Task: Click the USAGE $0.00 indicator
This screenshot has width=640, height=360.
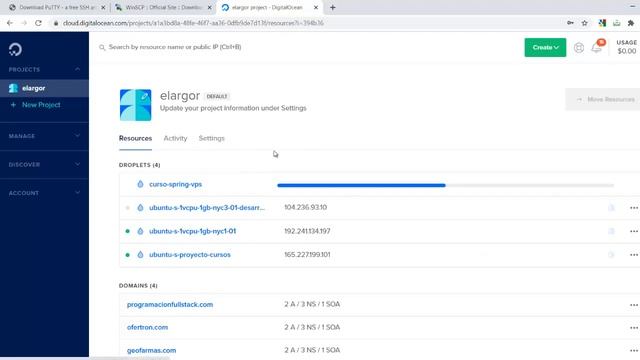Action: pyautogui.click(x=627, y=47)
